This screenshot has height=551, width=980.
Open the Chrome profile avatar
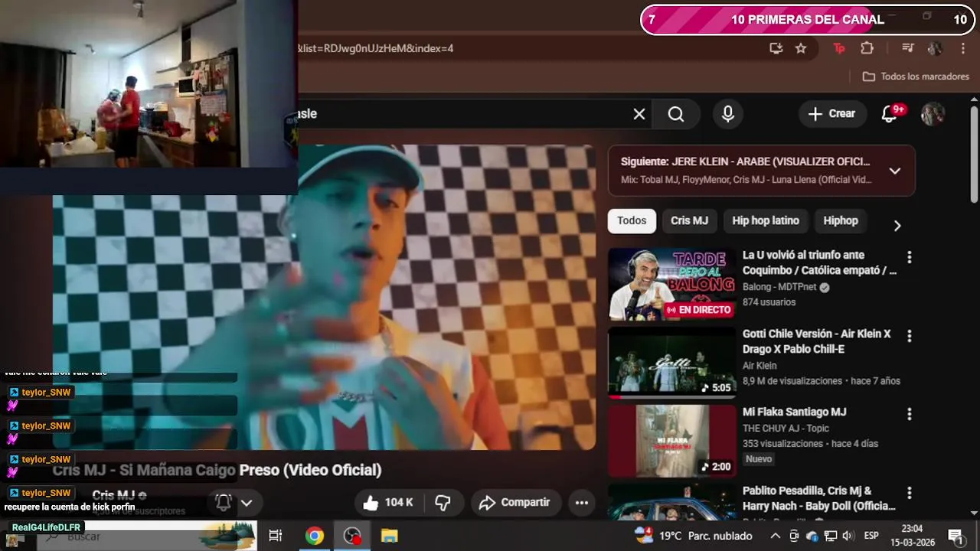tap(935, 48)
